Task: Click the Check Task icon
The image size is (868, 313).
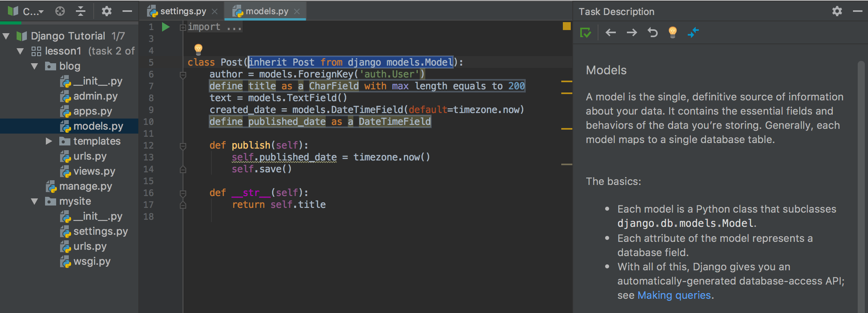Action: [585, 32]
